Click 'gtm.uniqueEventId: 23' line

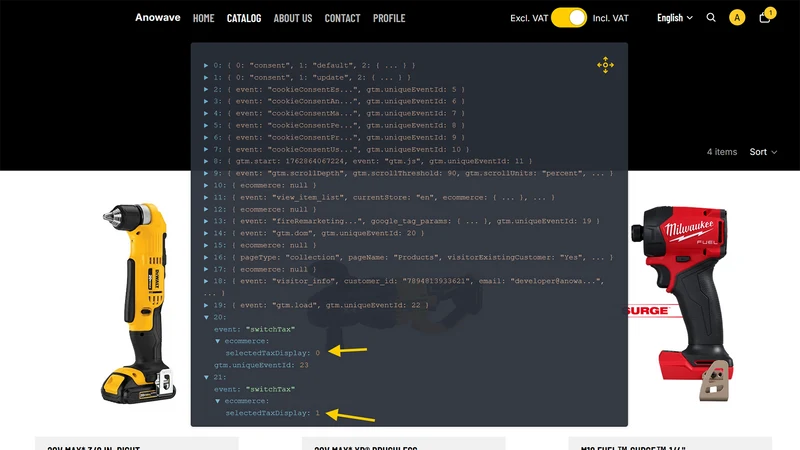(261, 365)
